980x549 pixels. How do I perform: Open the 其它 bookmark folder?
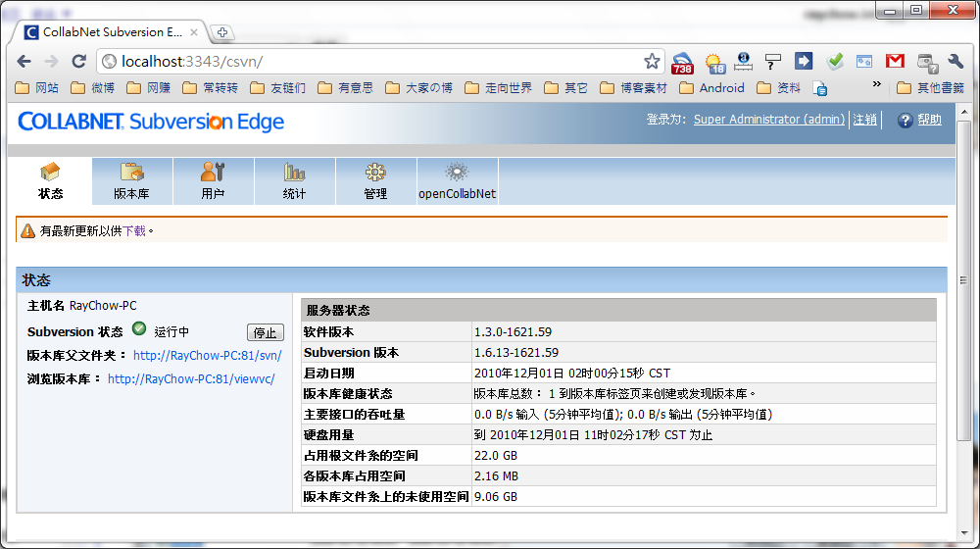point(566,88)
